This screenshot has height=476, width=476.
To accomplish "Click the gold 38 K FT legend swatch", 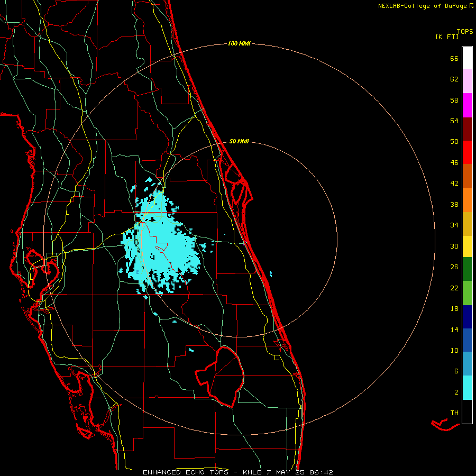I will pos(467,224).
